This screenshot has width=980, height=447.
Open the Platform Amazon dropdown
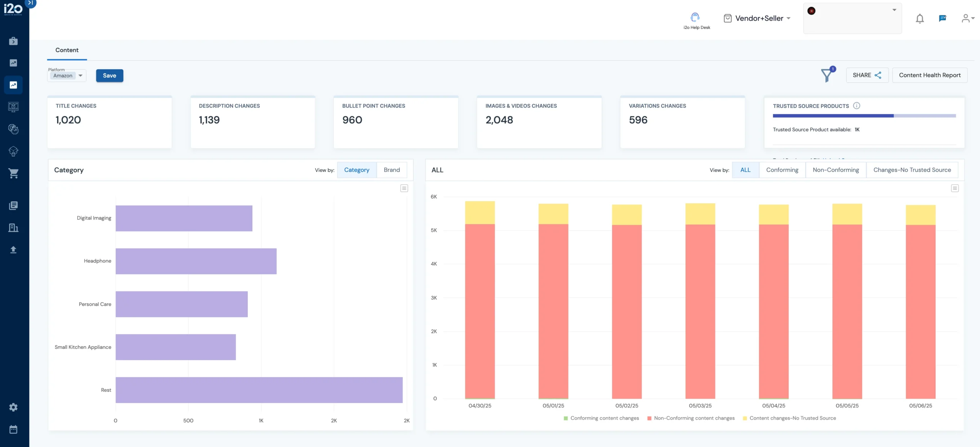[x=67, y=75]
